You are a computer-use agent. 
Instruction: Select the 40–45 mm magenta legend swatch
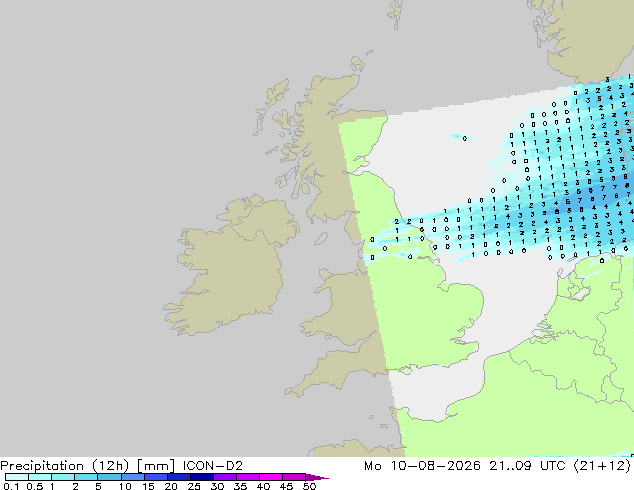271,477
